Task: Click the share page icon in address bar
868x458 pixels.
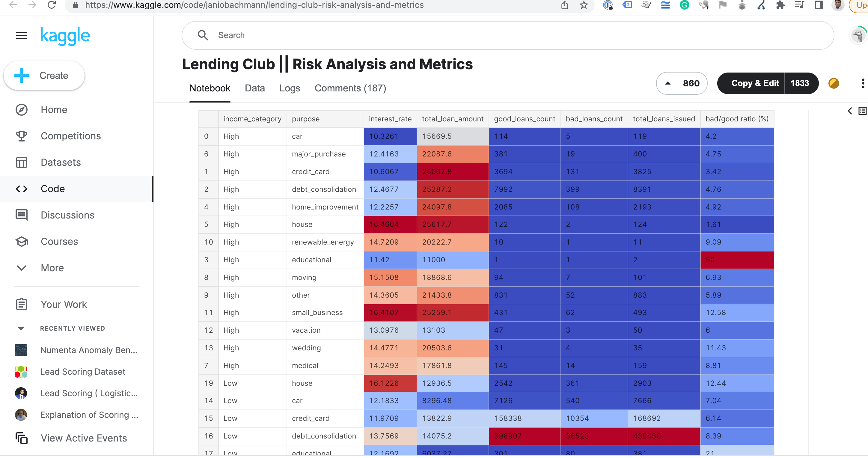Action: (564, 5)
